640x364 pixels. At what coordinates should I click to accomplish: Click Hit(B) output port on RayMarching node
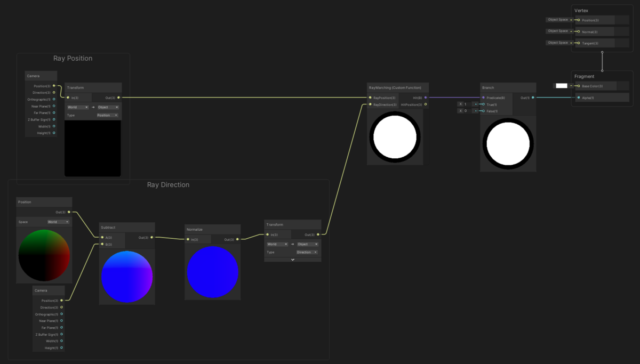pyautogui.click(x=426, y=98)
